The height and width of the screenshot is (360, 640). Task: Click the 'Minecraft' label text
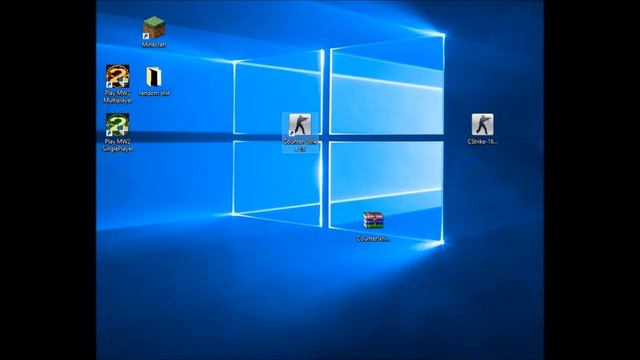coord(154,44)
